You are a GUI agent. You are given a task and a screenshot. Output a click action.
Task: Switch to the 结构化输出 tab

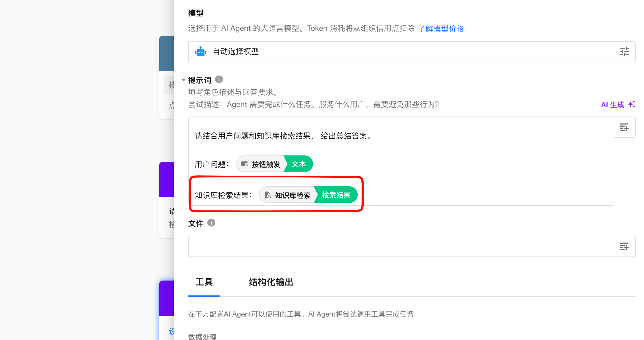[x=271, y=282]
